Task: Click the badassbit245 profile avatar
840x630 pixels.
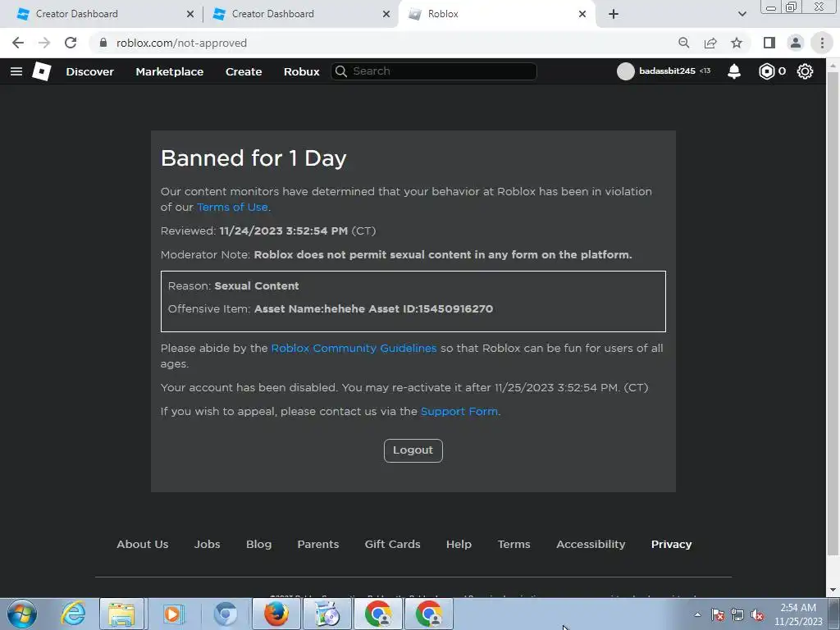Action: point(625,71)
